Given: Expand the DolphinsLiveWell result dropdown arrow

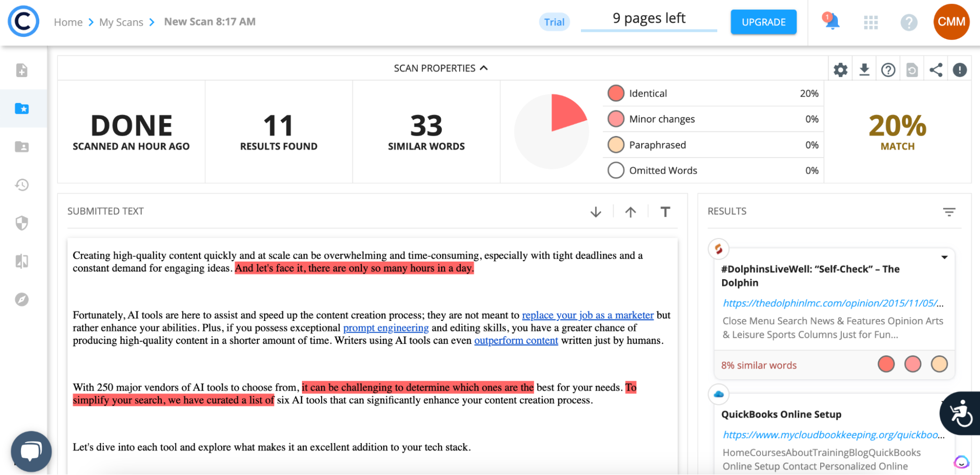Looking at the screenshot, I should pos(944,257).
